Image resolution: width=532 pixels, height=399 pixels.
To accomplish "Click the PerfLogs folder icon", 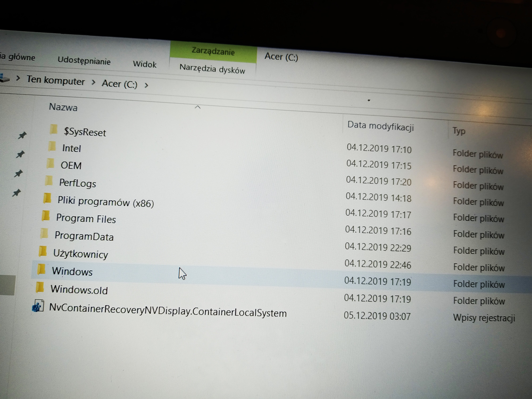I will (x=49, y=181).
